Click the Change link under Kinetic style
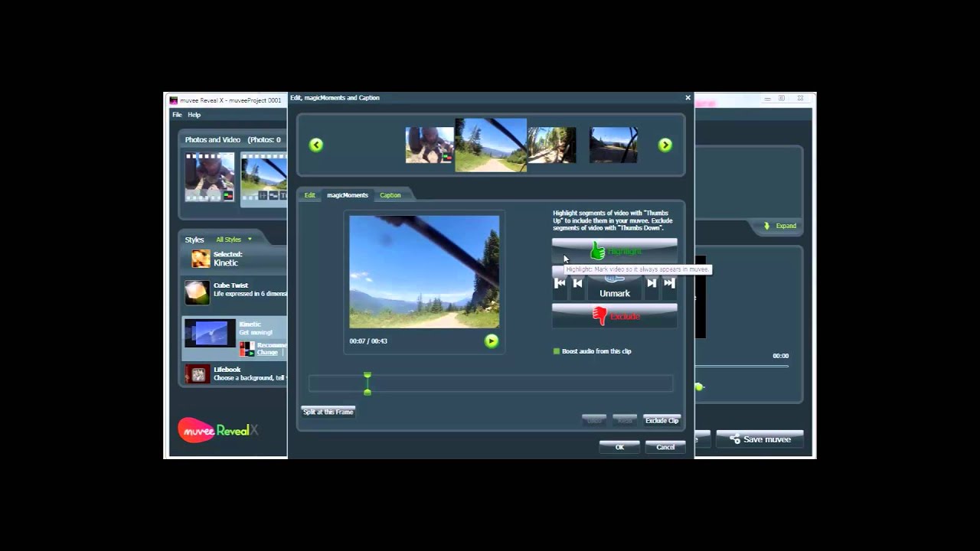Viewport: 980px width, 551px height. (x=267, y=353)
